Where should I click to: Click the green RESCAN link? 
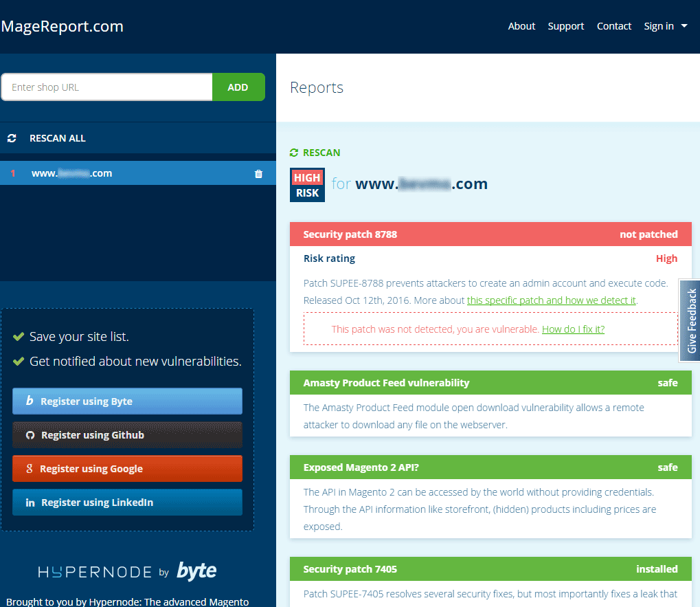point(321,153)
